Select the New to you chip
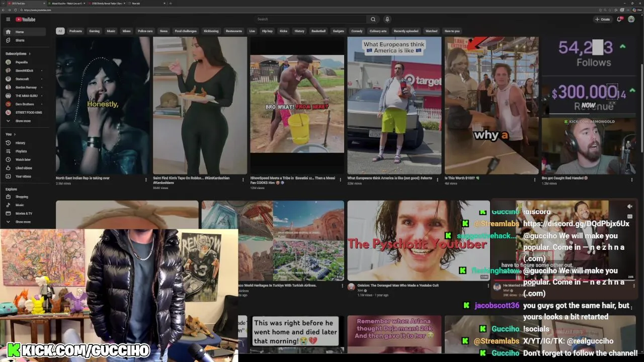Viewport: 644px width, 362px height. tap(452, 31)
